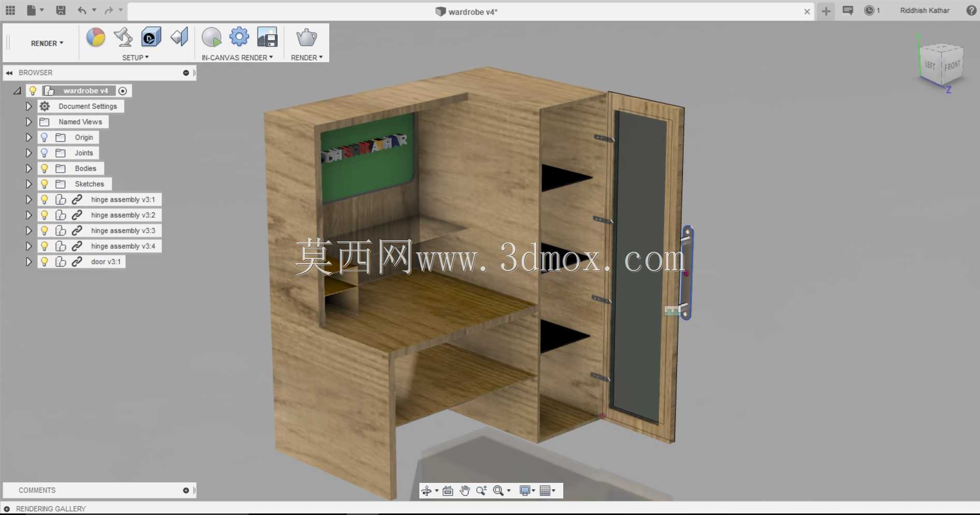Open Display Settings monitor icon
The image size is (980, 515).
(x=525, y=491)
